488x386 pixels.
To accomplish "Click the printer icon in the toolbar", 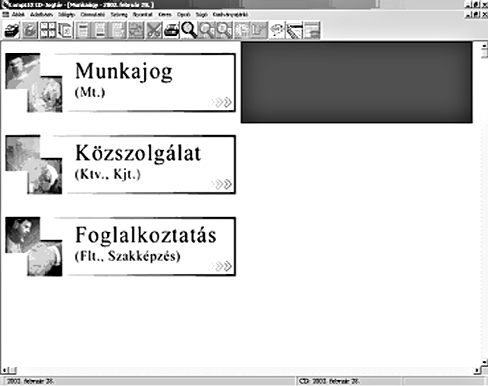I will pyautogui.click(x=171, y=30).
